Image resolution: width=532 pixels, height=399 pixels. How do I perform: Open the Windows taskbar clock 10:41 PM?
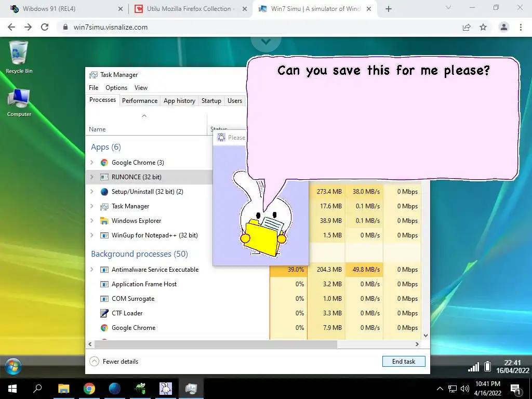click(x=487, y=389)
